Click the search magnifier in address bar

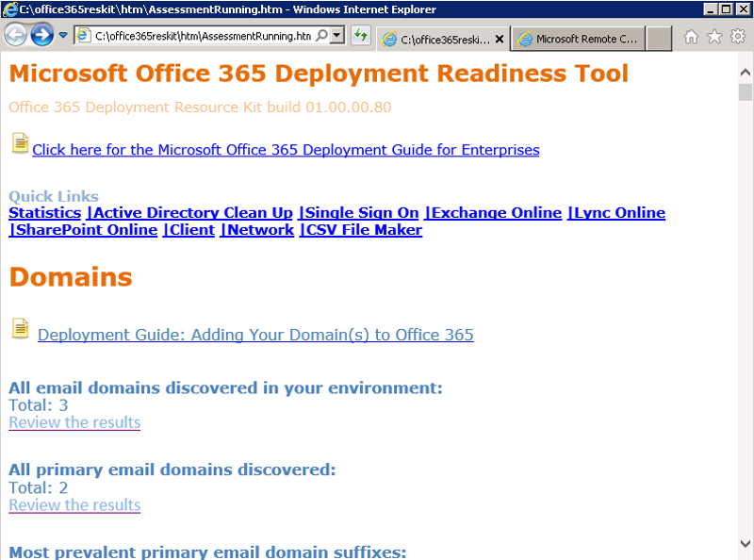[x=321, y=36]
